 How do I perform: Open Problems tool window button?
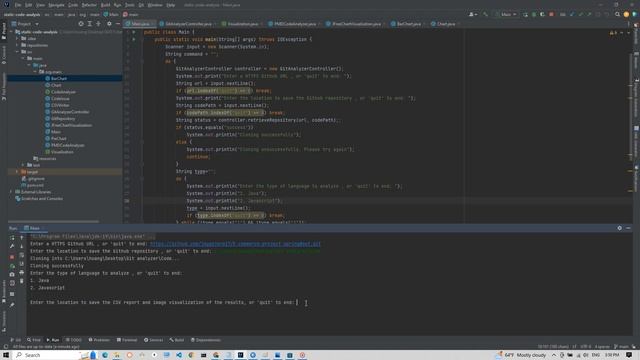pyautogui.click(x=99, y=340)
